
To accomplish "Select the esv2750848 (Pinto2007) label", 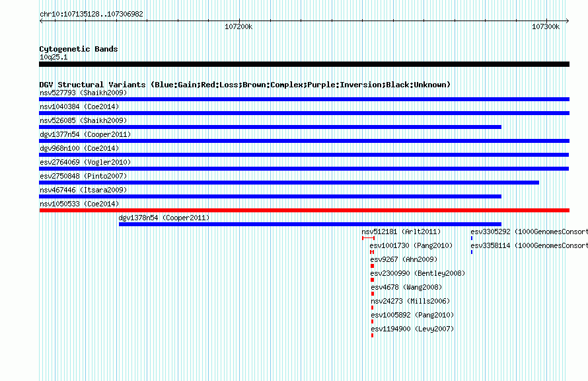I will point(83,176).
